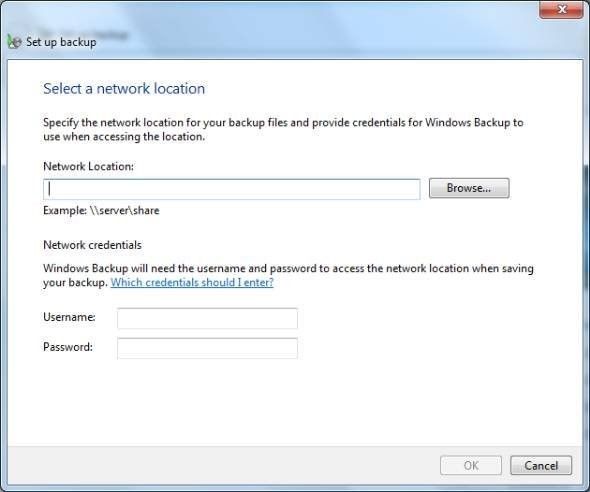
Task: Open 'Which credentials should I enter?' help link
Action: pyautogui.click(x=192, y=282)
